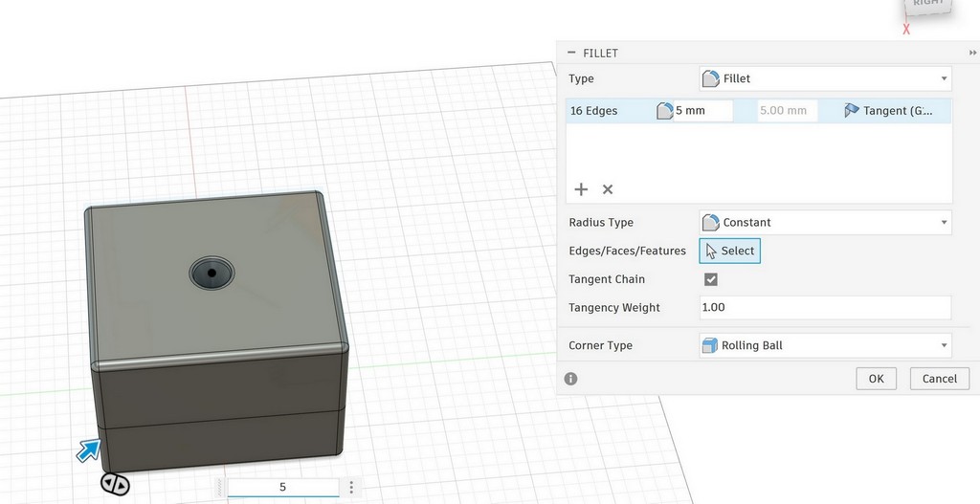Click the 5 mm radius input field
Viewport: 980px width, 504px height.
703,111
